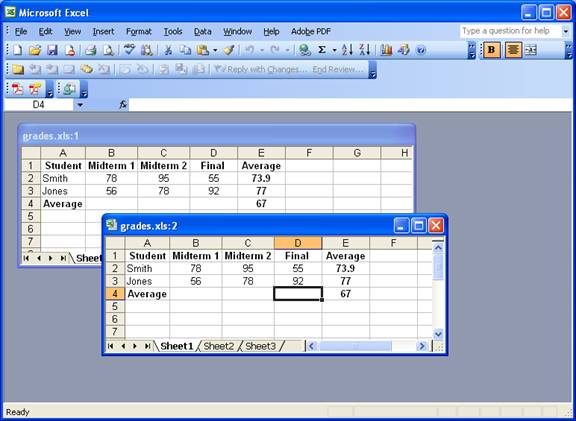Go to first sheet arrow in grades.xls:2
The height and width of the screenshot is (421, 576).
coord(111,346)
